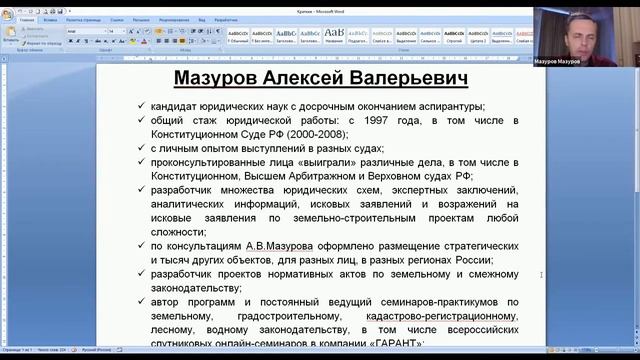Click the word count in status bar
The image size is (640, 360).
pyautogui.click(x=51, y=350)
